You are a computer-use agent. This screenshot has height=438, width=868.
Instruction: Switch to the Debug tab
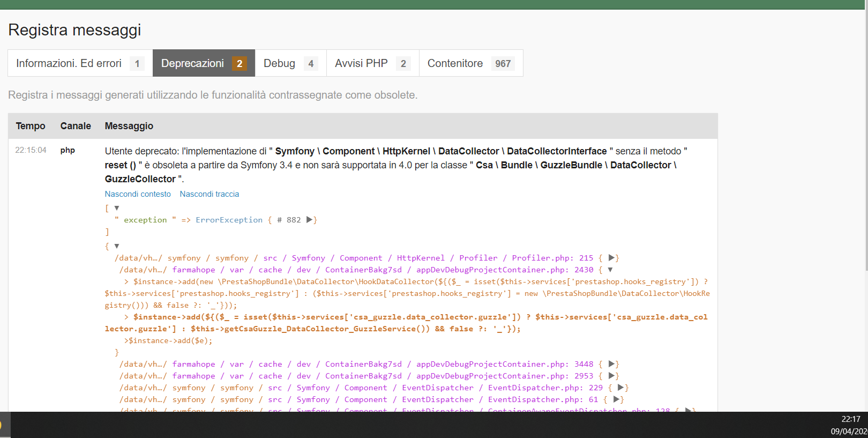[x=291, y=63]
